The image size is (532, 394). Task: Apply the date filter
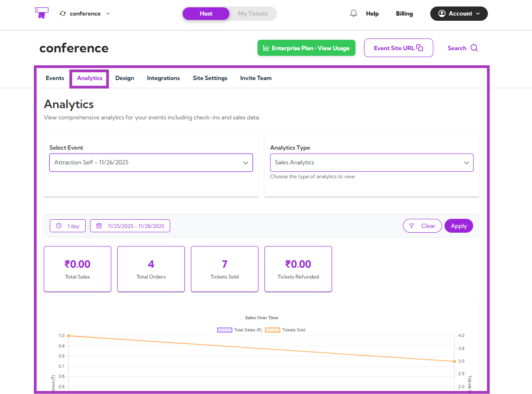pos(459,226)
